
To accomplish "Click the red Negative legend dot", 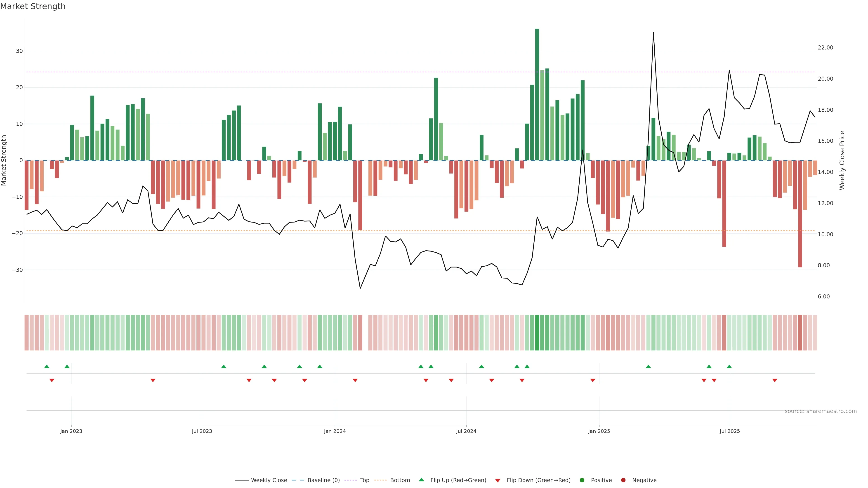I will point(623,480).
